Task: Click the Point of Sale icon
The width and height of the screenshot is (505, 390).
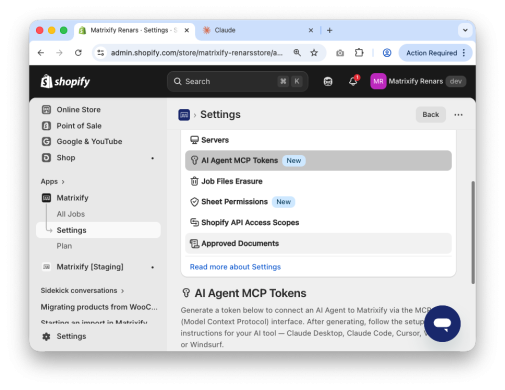Action: point(46,126)
